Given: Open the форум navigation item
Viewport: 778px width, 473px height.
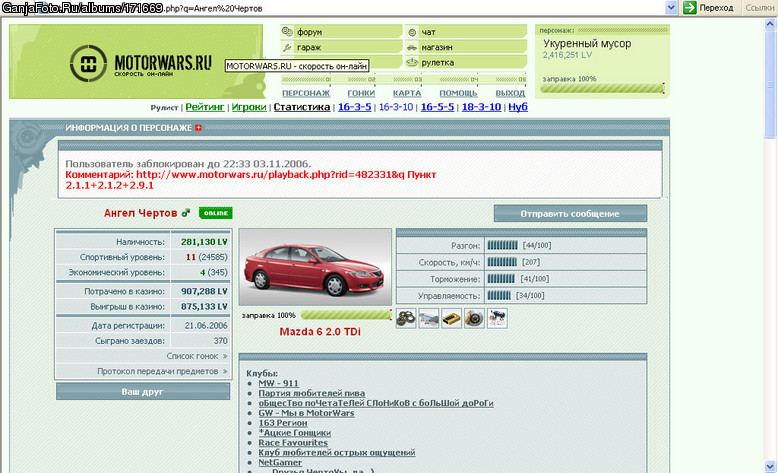Looking at the screenshot, I should pyautogui.click(x=341, y=32).
